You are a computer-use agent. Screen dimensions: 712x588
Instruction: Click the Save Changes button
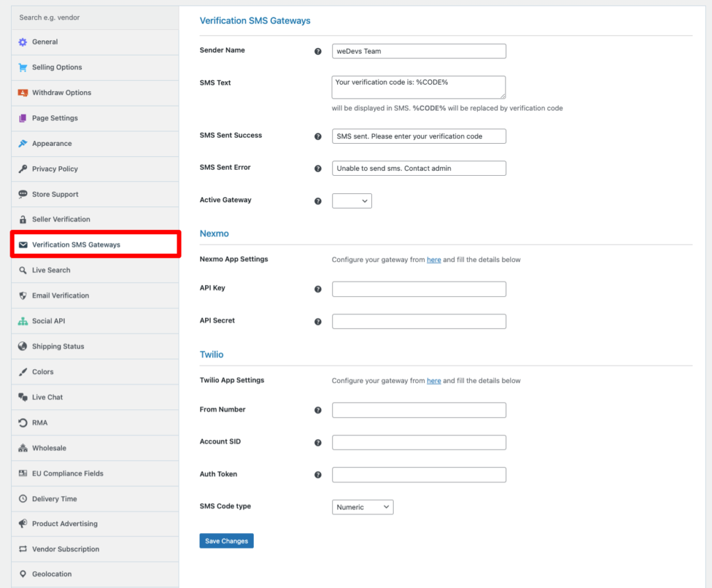coord(227,541)
